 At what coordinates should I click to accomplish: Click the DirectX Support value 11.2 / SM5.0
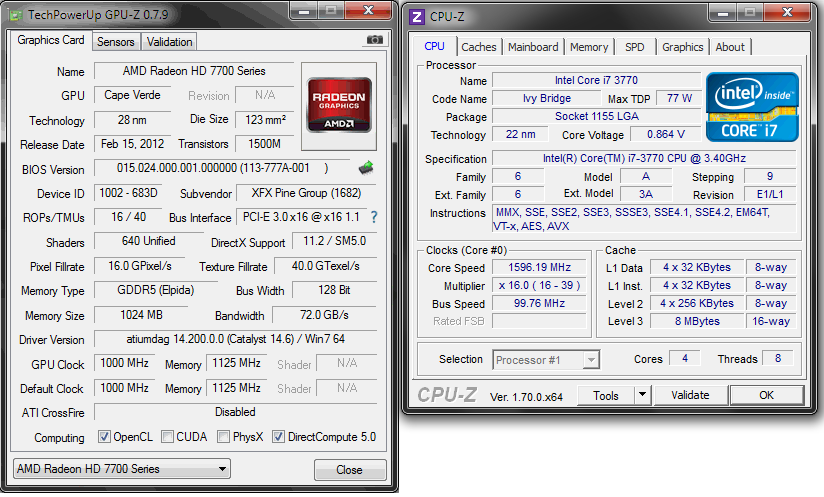click(x=334, y=241)
